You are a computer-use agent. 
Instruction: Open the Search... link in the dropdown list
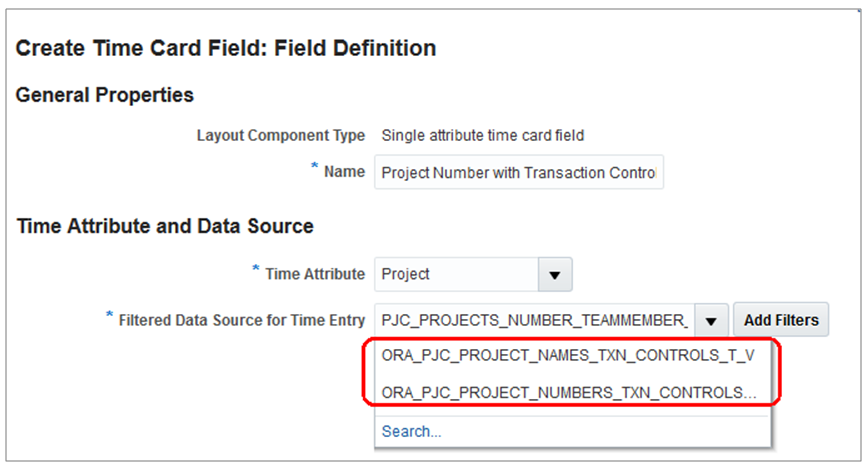pyautogui.click(x=411, y=431)
